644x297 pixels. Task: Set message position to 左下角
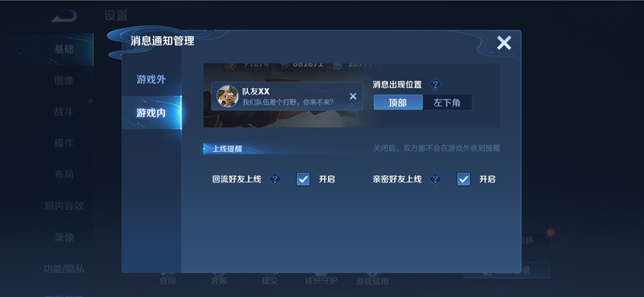point(447,102)
